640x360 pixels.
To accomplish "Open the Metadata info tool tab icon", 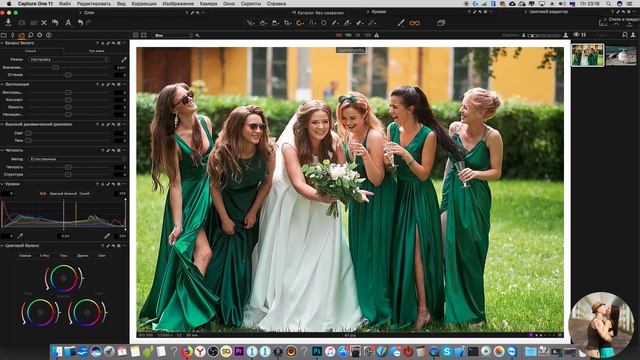I will coord(49,35).
